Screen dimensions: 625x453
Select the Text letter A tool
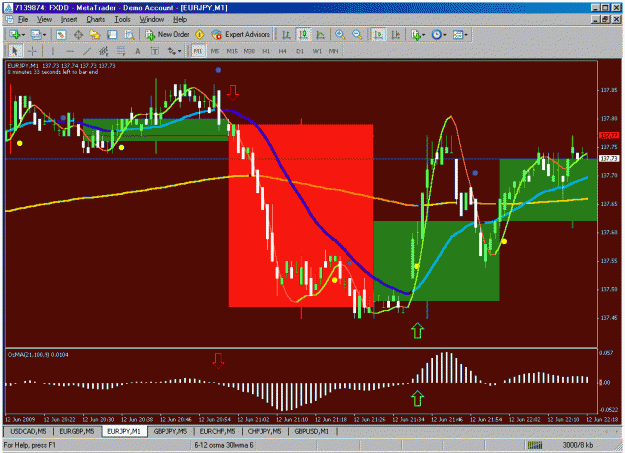point(138,51)
